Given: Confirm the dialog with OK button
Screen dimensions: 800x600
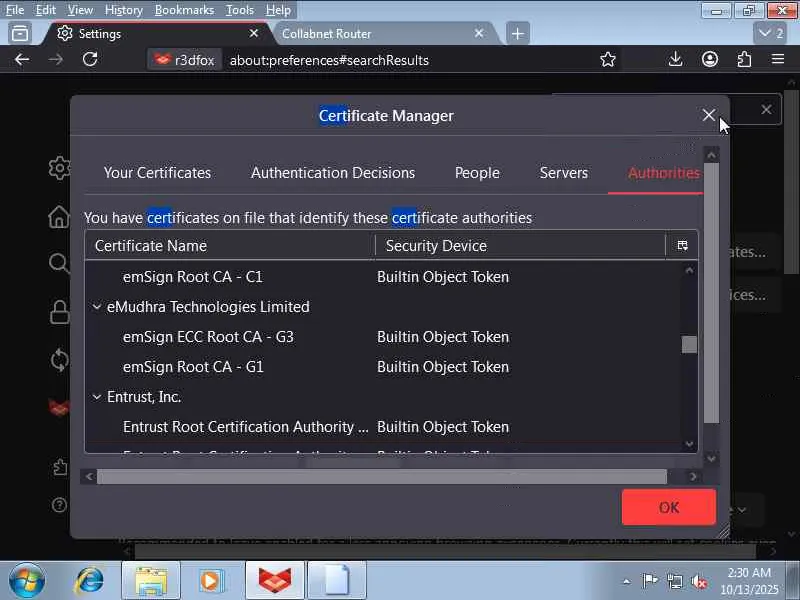Looking at the screenshot, I should pyautogui.click(x=668, y=507).
